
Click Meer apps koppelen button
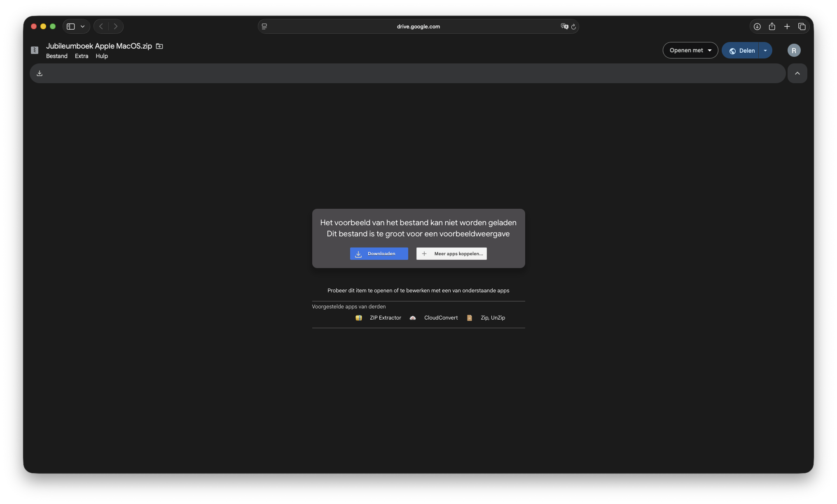tap(451, 254)
